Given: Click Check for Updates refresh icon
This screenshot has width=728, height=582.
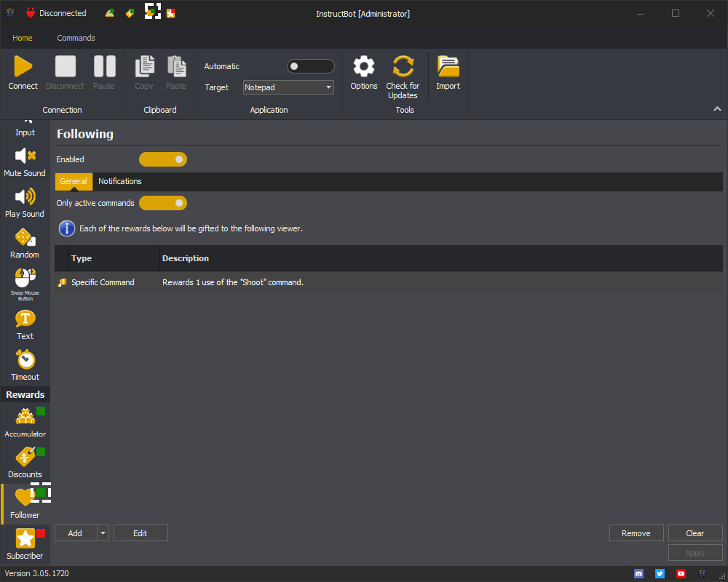Looking at the screenshot, I should (403, 66).
